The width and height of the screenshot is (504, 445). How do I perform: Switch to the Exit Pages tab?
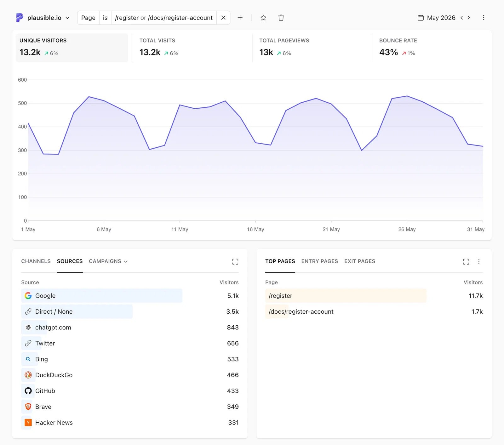(360, 261)
